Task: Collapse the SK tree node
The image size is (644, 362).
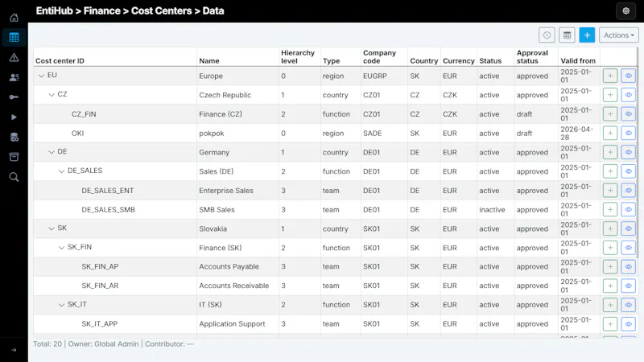Action: click(x=52, y=228)
